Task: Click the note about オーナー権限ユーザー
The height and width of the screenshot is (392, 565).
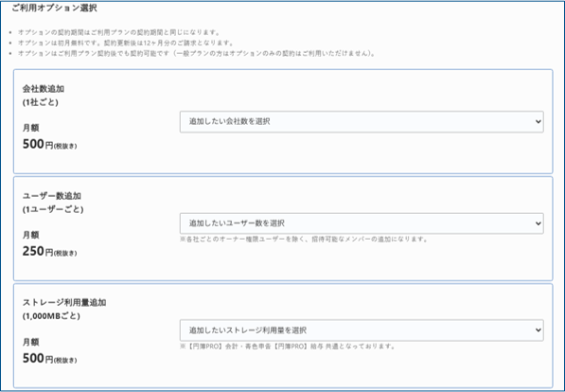Action: click(304, 240)
